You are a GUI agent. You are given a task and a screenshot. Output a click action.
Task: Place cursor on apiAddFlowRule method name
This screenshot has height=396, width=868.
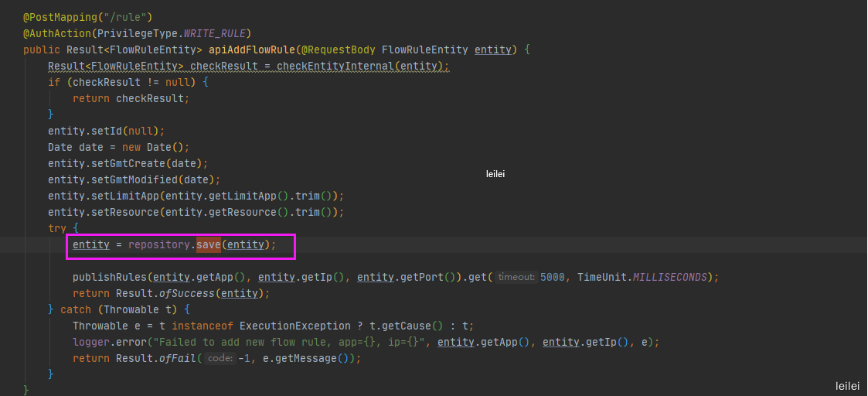pos(252,49)
